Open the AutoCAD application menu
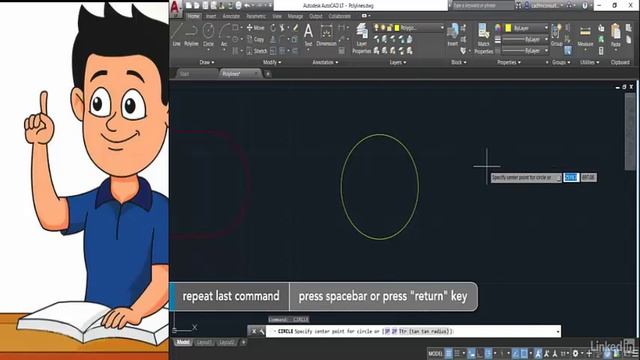This screenshot has width=640, height=360. pyautogui.click(x=175, y=8)
